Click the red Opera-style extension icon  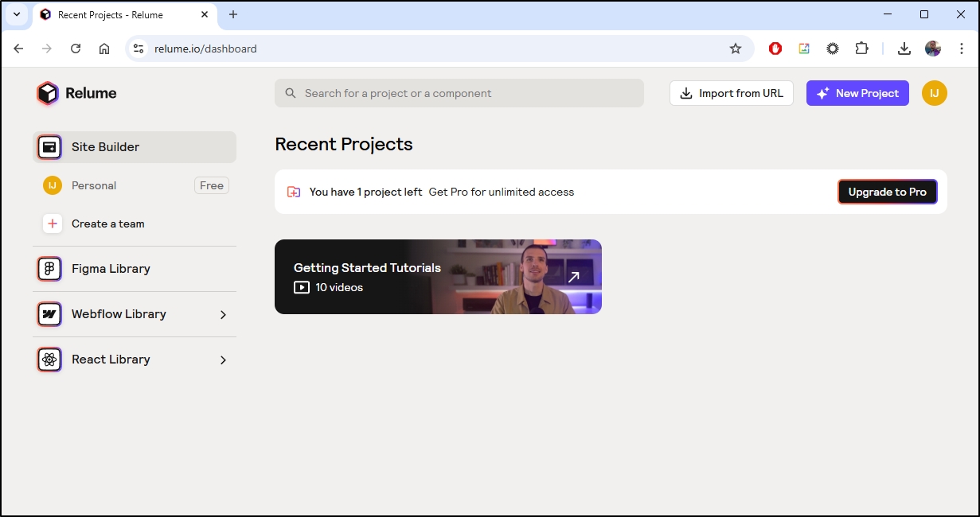(x=775, y=49)
